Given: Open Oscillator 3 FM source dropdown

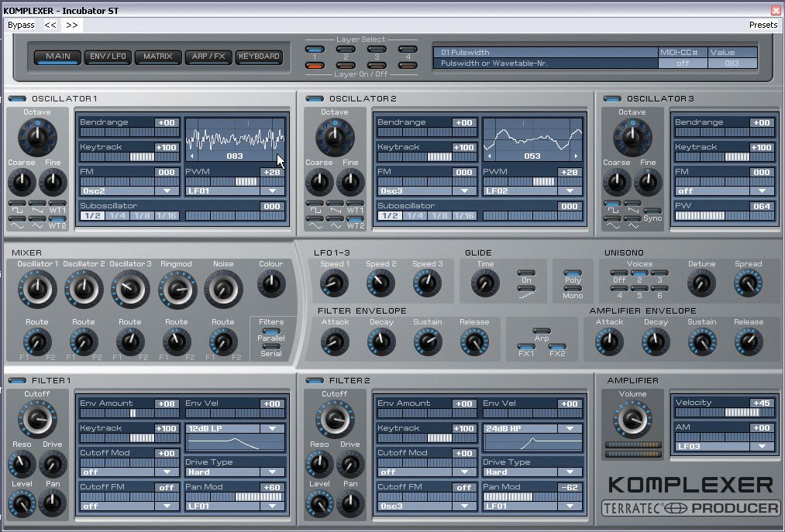Looking at the screenshot, I should click(724, 190).
